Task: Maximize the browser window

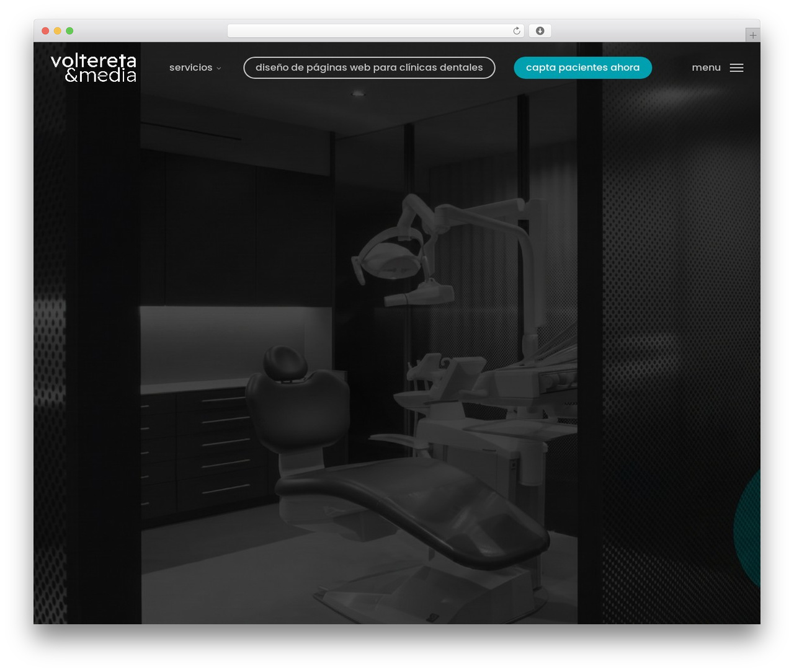Action: [x=69, y=31]
